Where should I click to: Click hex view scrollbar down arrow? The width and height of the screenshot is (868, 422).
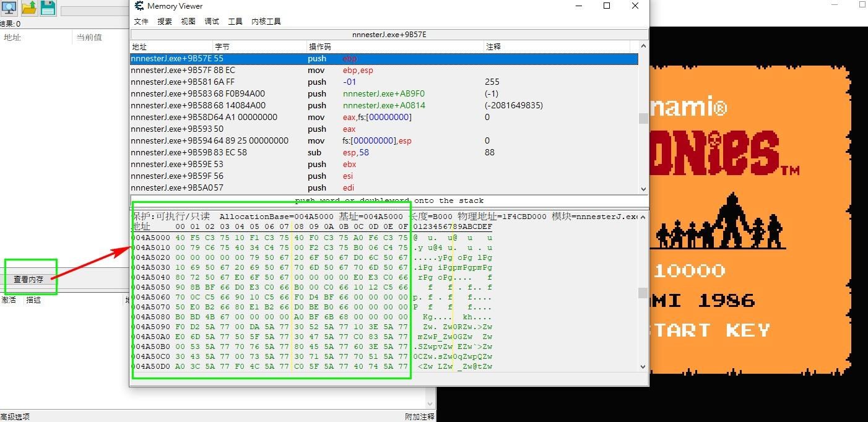coord(643,367)
